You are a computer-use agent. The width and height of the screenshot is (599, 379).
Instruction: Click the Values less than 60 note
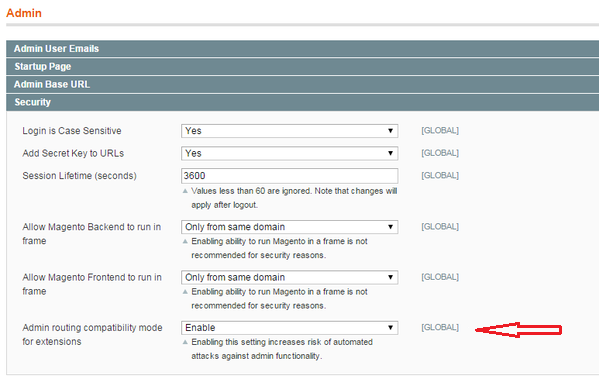coord(290,198)
